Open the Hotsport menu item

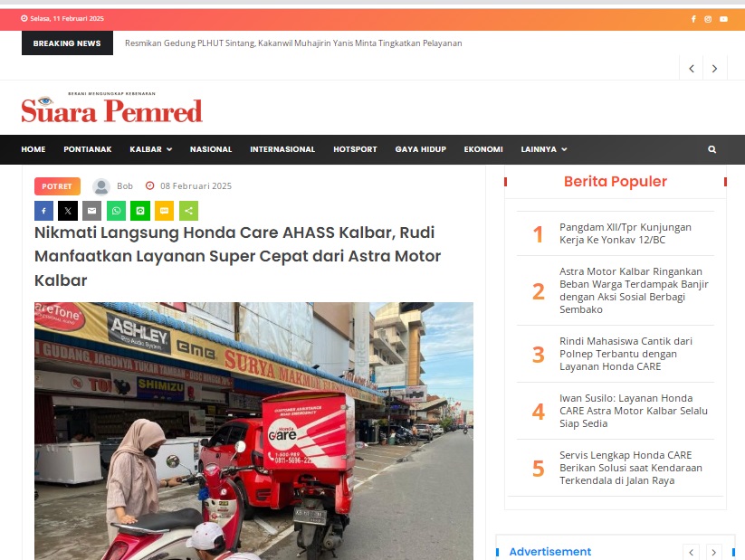[x=355, y=149]
